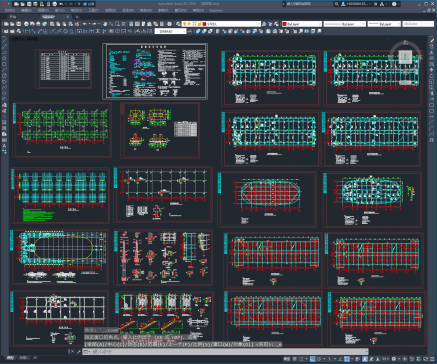437x364 pixels.
Task: Toggle object snap in status bar
Action: point(347,359)
